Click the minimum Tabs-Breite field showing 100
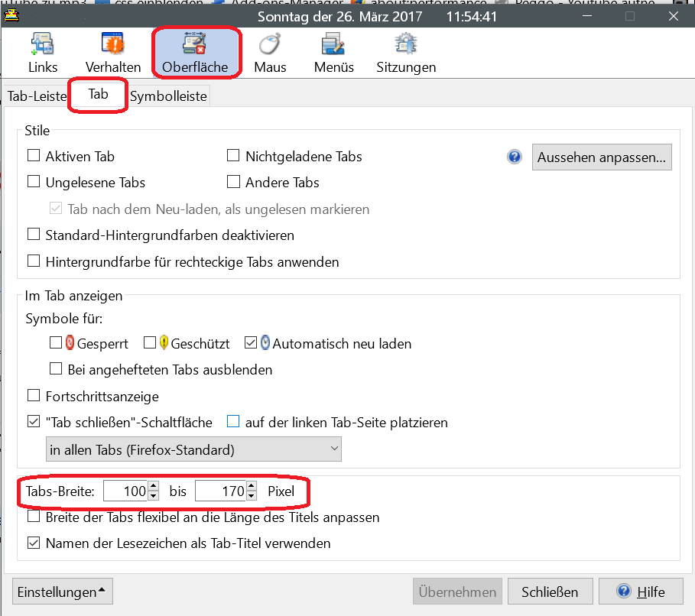Viewport: 695px width, 616px height. tap(126, 491)
